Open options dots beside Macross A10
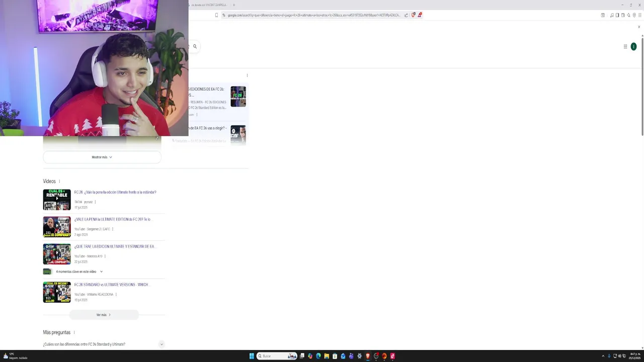This screenshot has width=644, height=362. 105,256
